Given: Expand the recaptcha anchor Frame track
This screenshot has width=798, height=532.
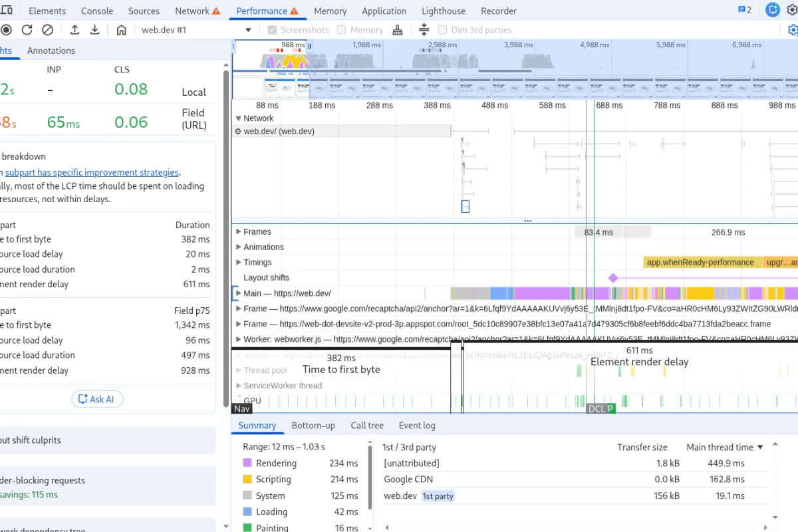Looking at the screenshot, I should click(239, 309).
